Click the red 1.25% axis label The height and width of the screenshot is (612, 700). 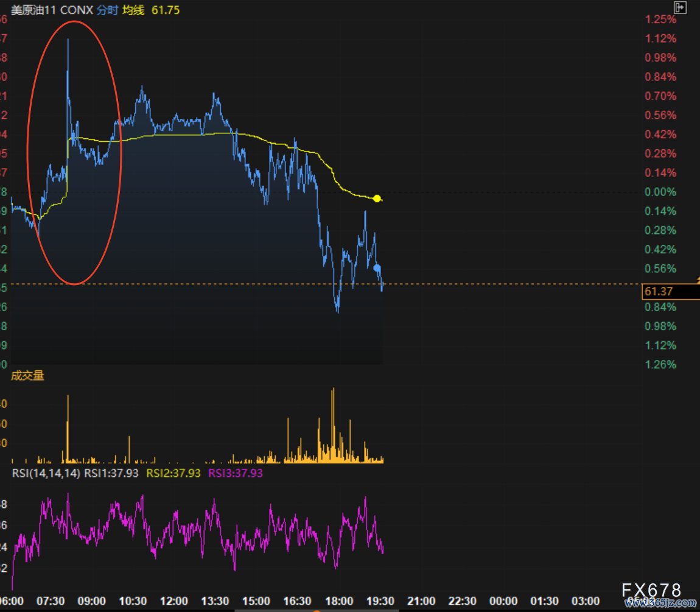point(660,19)
